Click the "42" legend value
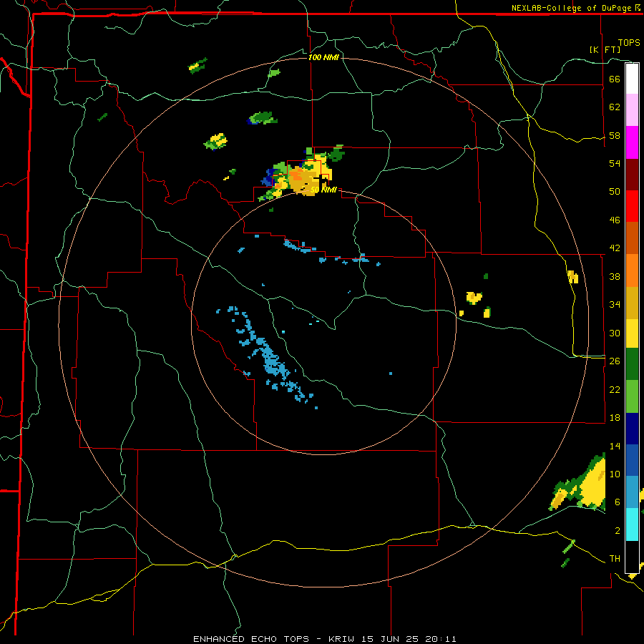 point(615,248)
